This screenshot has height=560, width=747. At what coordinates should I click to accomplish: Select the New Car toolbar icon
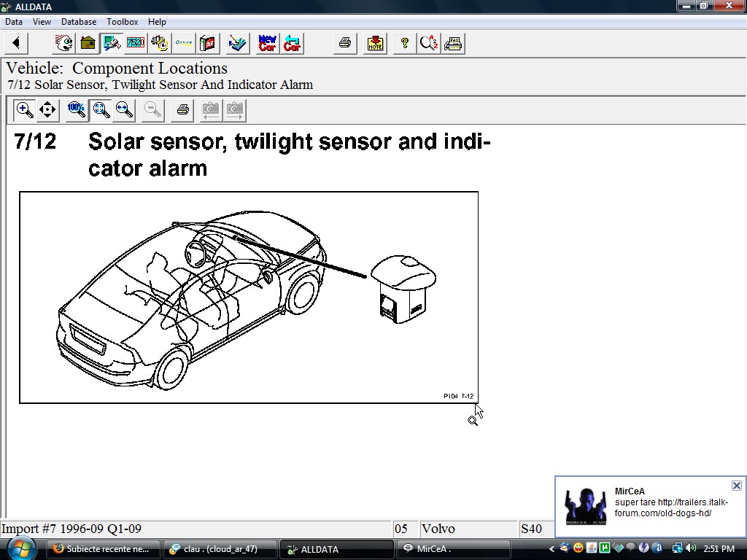coord(268,44)
